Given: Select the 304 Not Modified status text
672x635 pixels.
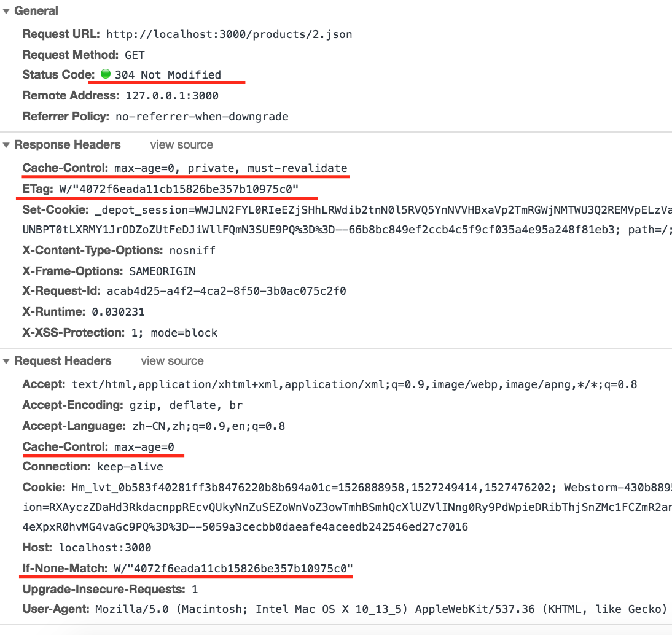Looking at the screenshot, I should coord(168,74).
